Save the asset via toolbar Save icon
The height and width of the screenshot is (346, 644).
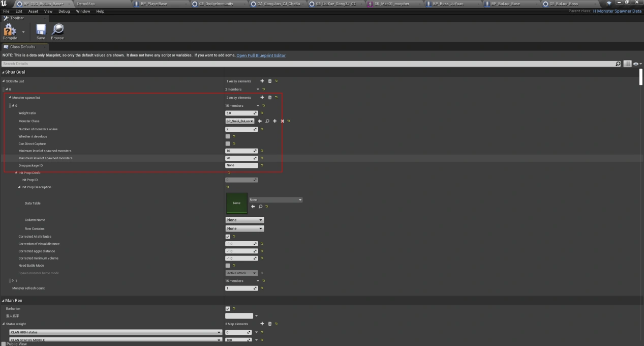pyautogui.click(x=41, y=32)
